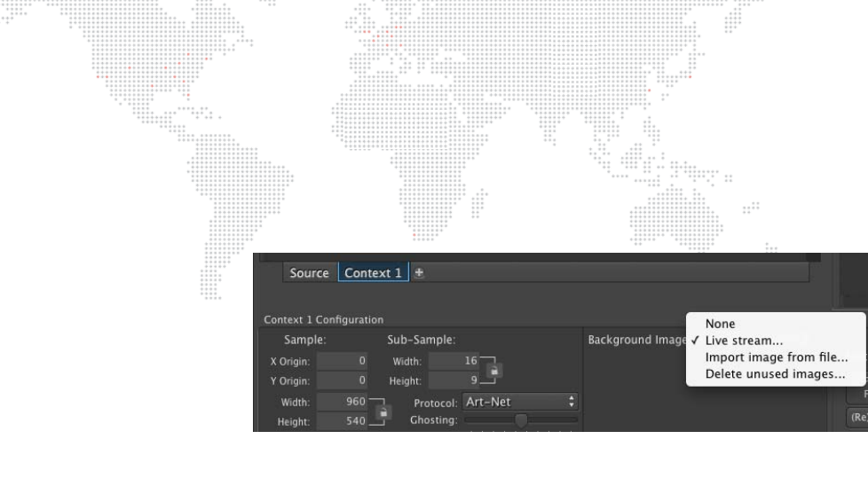Open the Protocol Art-Net dropdown

pyautogui.click(x=519, y=402)
